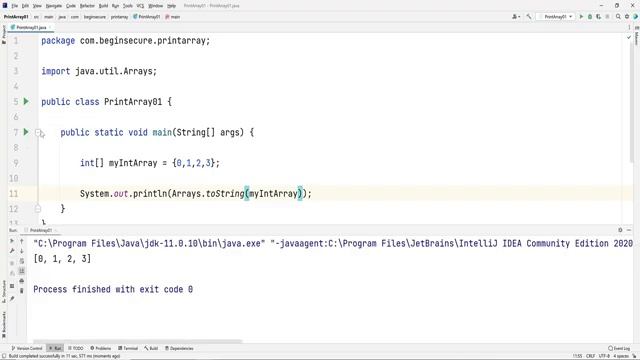Click the run gutter arrow next to main method
Viewport: 640px width, 360px height.
click(x=26, y=132)
